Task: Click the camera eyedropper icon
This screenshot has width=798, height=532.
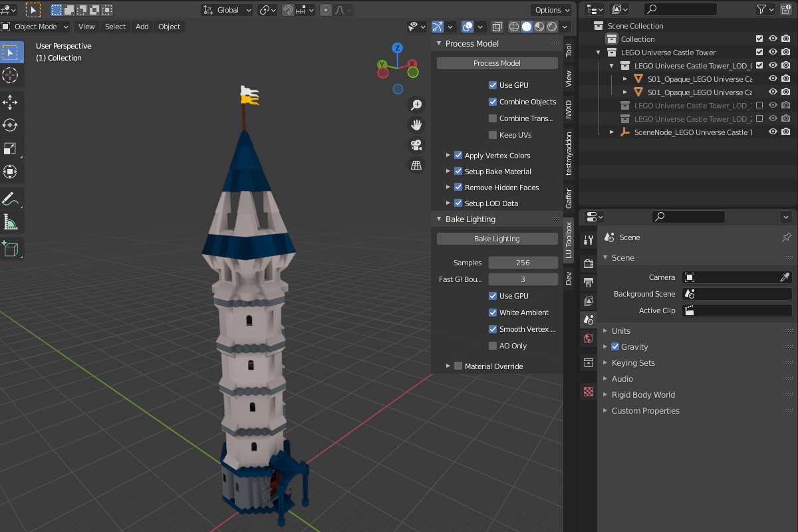Action: [x=785, y=277]
